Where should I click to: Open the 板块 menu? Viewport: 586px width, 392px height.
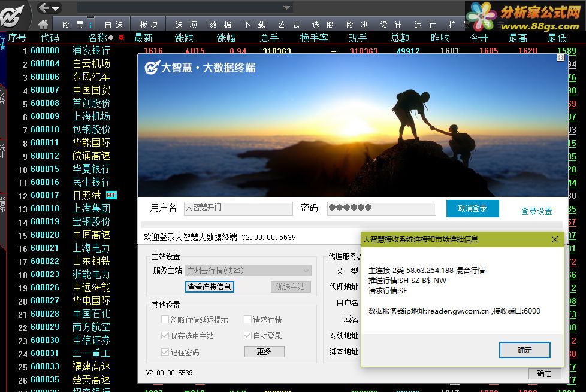[149, 25]
